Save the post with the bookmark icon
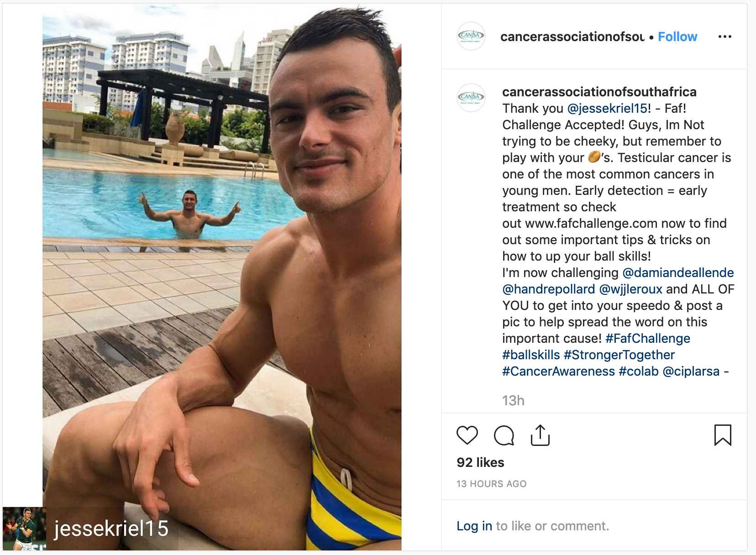Screen dimensions: 756x555 click(x=723, y=435)
